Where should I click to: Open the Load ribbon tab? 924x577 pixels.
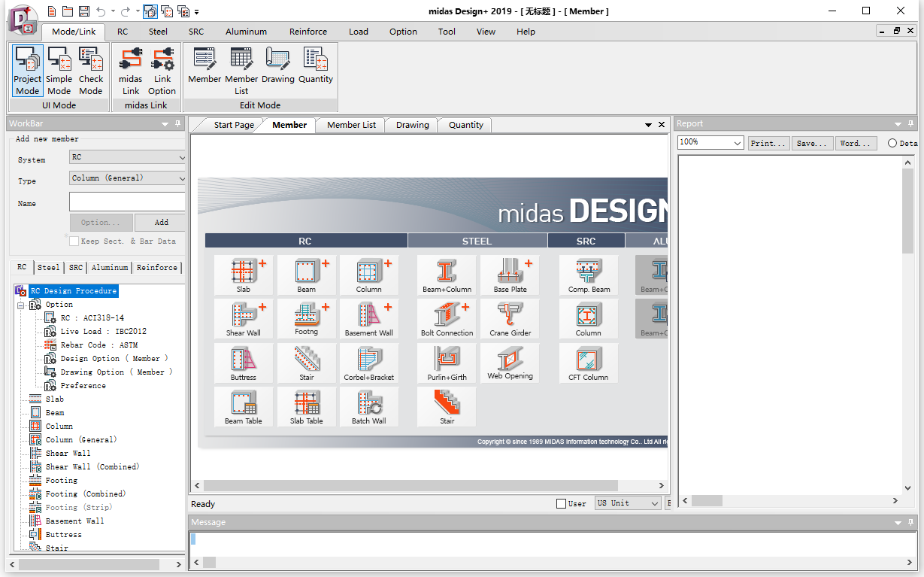359,32
